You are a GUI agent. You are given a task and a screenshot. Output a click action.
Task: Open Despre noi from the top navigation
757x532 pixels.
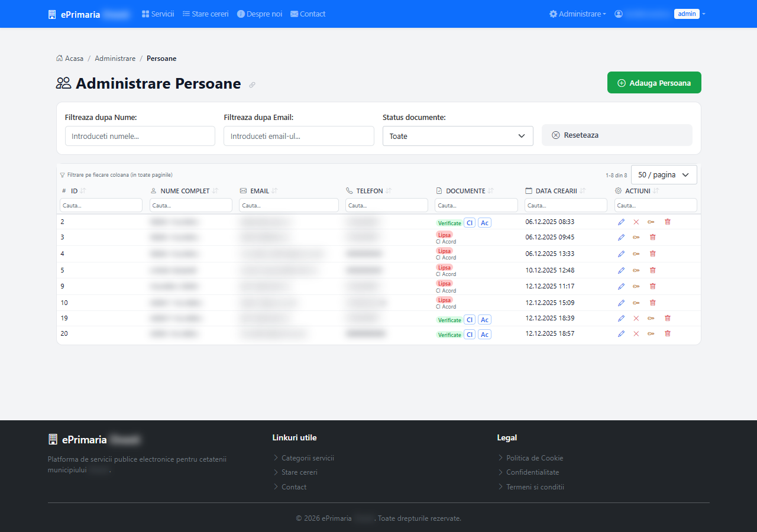[260, 14]
